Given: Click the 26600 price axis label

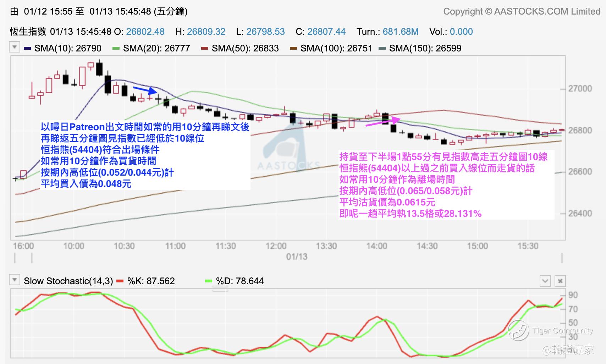Looking at the screenshot, I should (x=580, y=171).
